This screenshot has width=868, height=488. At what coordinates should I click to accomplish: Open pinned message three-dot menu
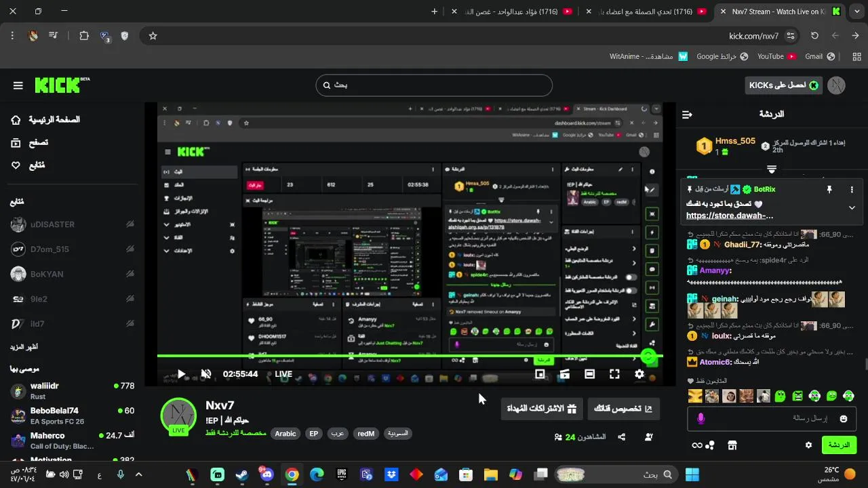point(852,190)
